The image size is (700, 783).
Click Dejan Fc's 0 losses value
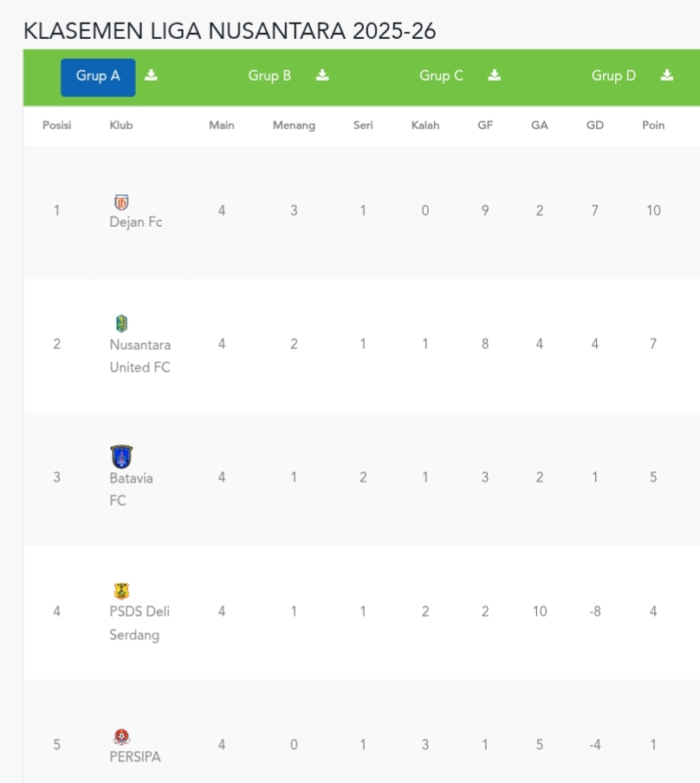click(425, 210)
